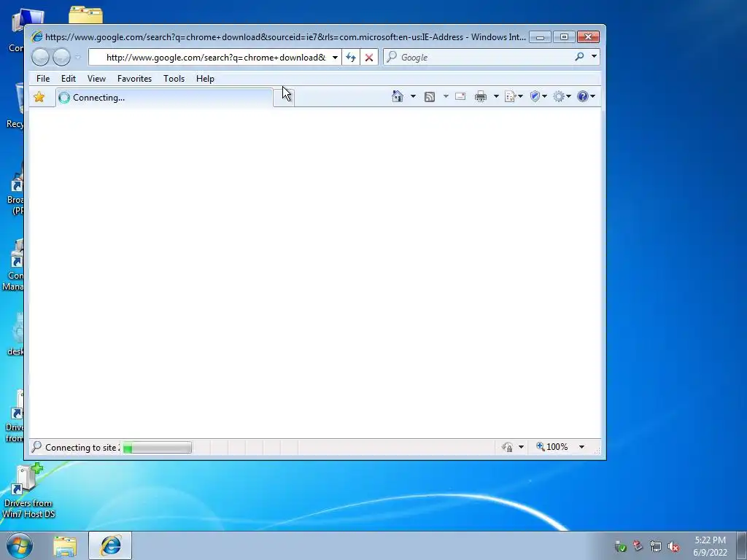Open a new tab button
Screen dimensions: 747x560
tap(284, 98)
